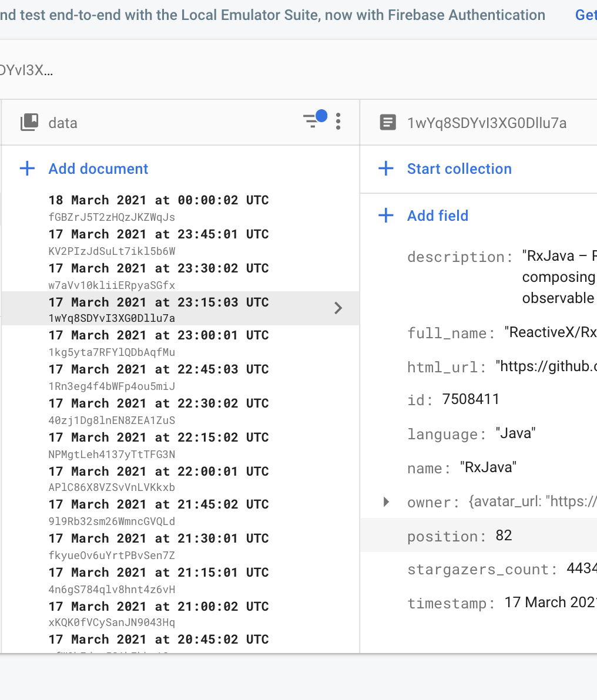597x700 pixels.
Task: Click the data collection name in header
Action: [x=63, y=123]
